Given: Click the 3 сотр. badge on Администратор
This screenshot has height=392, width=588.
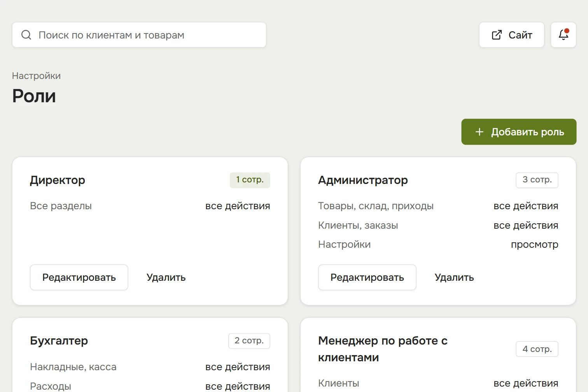Looking at the screenshot, I should (537, 180).
